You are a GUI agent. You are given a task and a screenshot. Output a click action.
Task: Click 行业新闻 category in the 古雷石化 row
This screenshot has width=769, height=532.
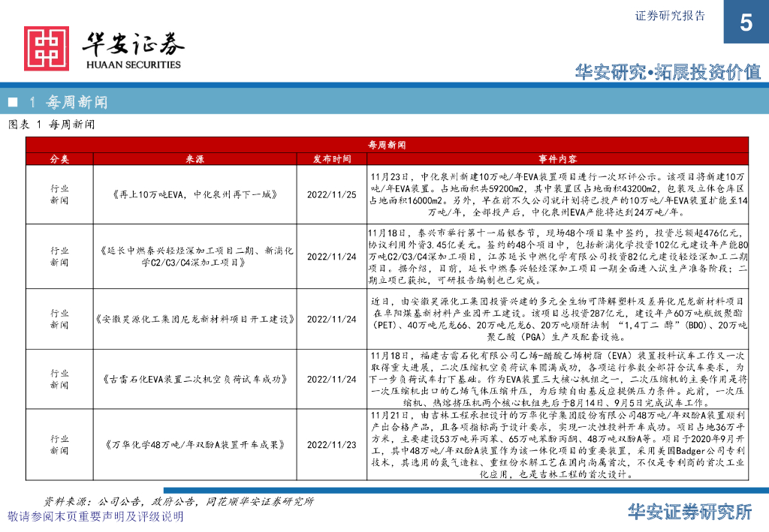(59, 379)
